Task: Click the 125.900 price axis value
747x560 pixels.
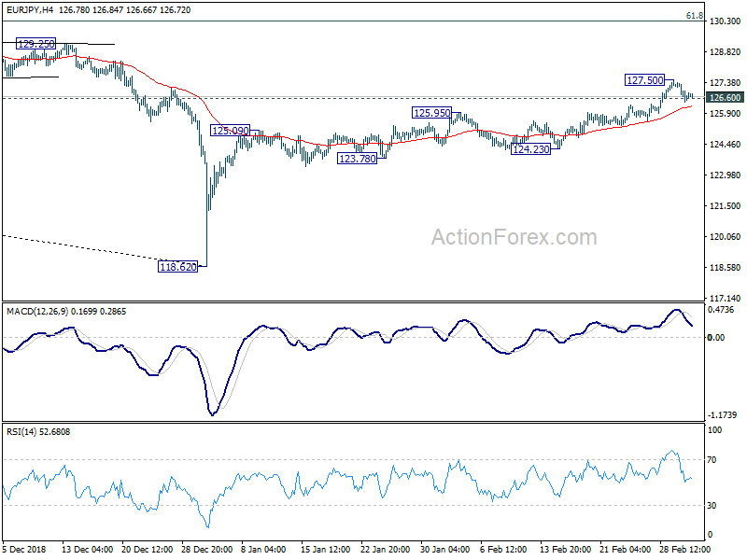Action: [x=726, y=113]
